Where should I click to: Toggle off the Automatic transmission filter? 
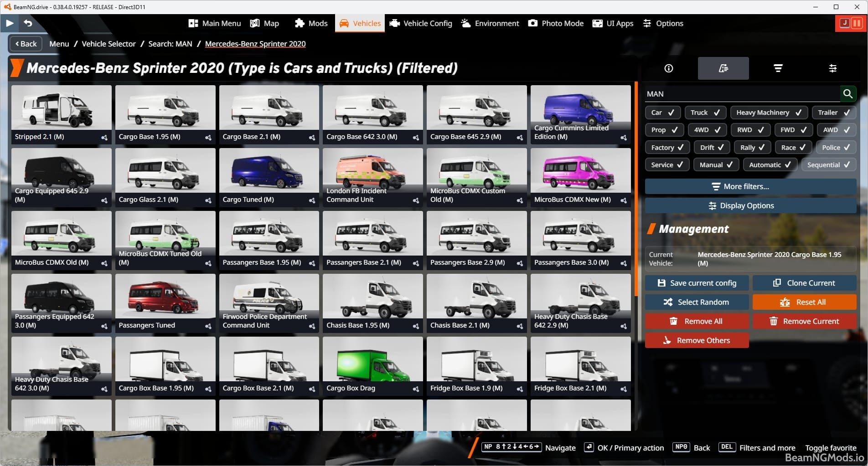770,164
